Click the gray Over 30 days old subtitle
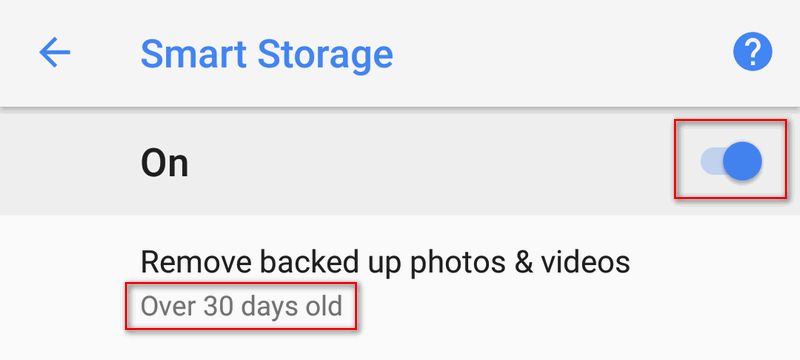Viewport: 800px width, 360px height. point(241,307)
